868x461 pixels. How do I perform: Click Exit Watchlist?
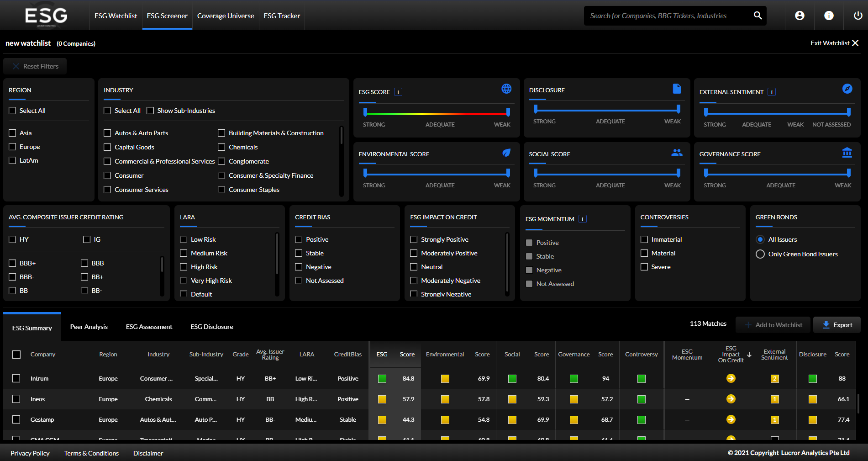click(x=834, y=43)
